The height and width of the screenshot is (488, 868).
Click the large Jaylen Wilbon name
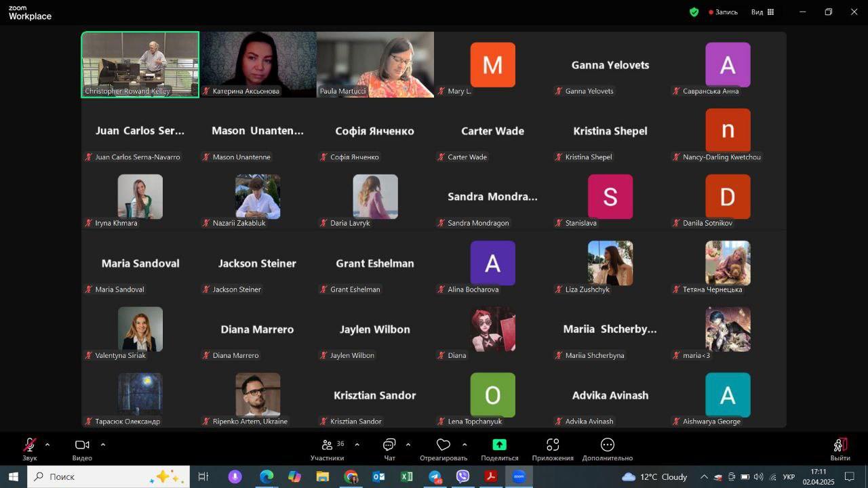[375, 329]
